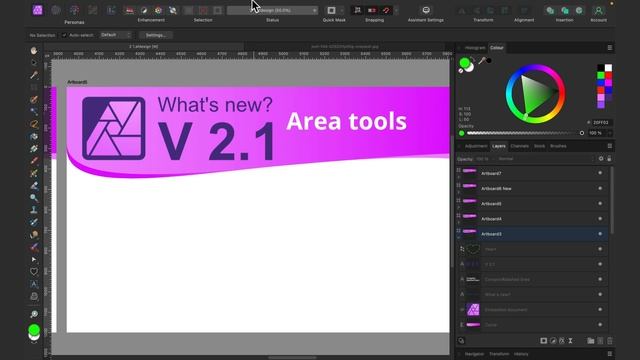Open the Account icon
This screenshot has width=640, height=360.
(x=598, y=10)
